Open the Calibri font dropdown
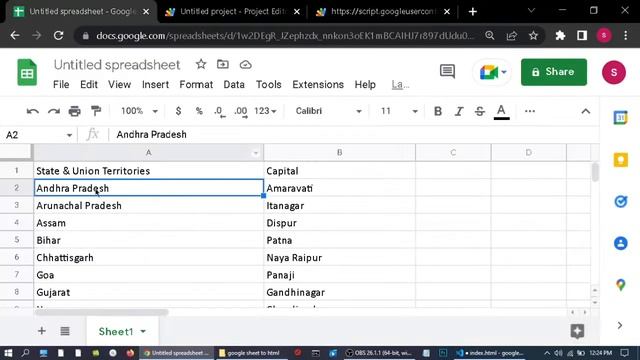The width and height of the screenshot is (640, 360). pyautogui.click(x=329, y=111)
